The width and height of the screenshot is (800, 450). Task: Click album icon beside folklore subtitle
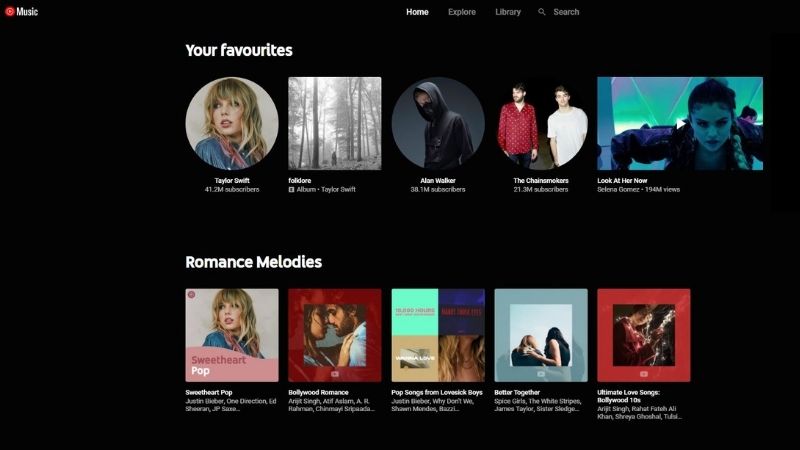291,189
